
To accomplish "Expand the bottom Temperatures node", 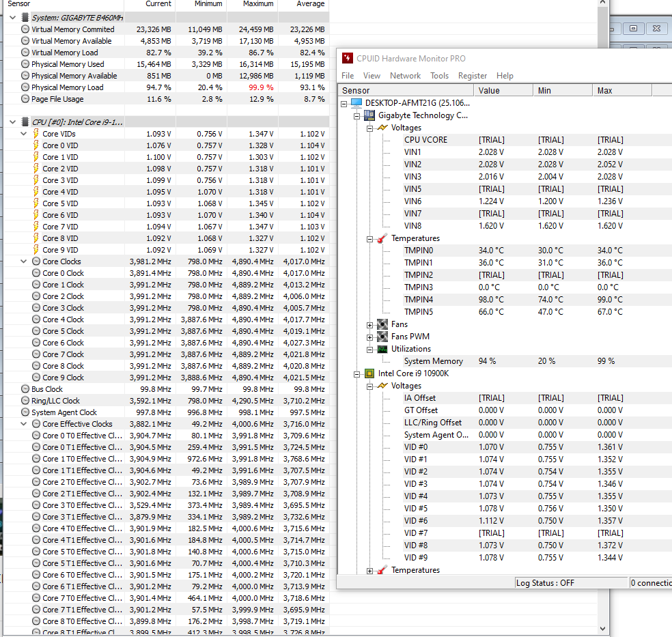I will click(x=370, y=571).
